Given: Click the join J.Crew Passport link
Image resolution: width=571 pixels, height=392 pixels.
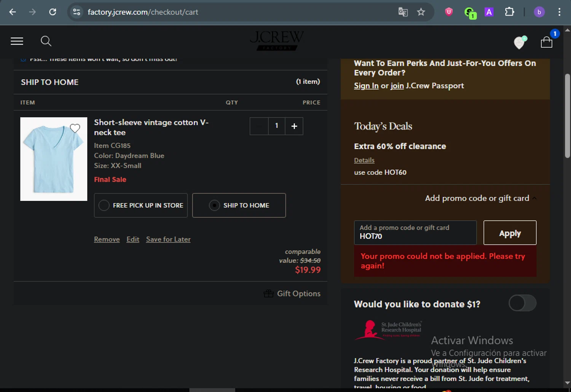Looking at the screenshot, I should pos(397,86).
